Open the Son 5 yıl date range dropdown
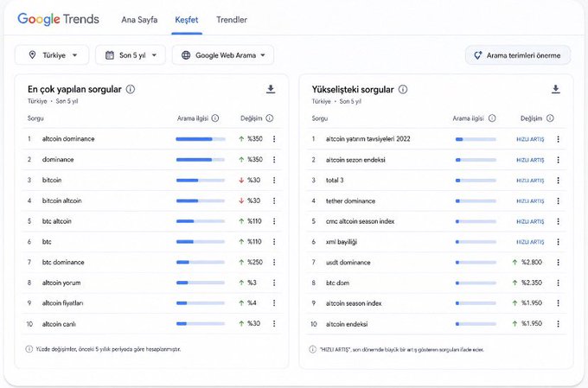Viewport: 588px width, 388px height. click(x=131, y=55)
